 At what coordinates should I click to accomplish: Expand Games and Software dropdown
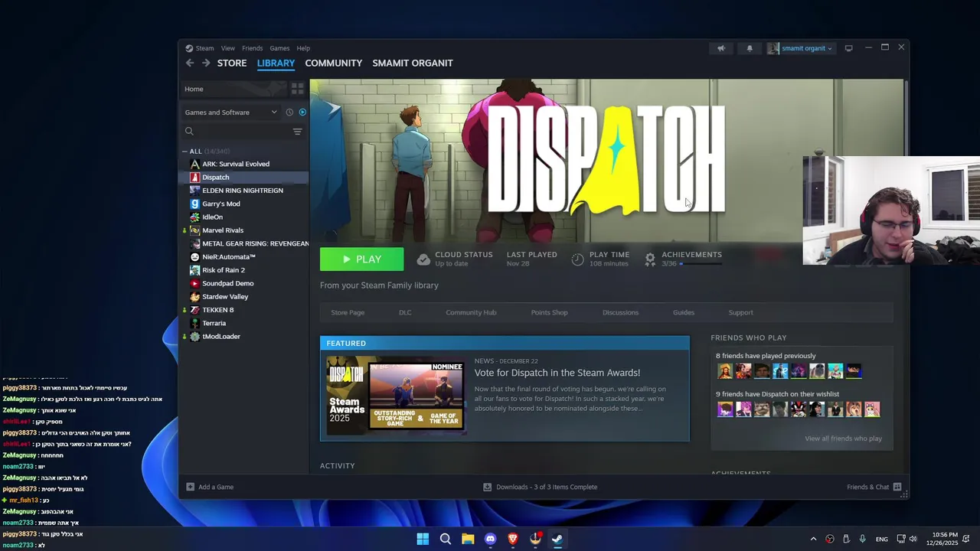[230, 112]
